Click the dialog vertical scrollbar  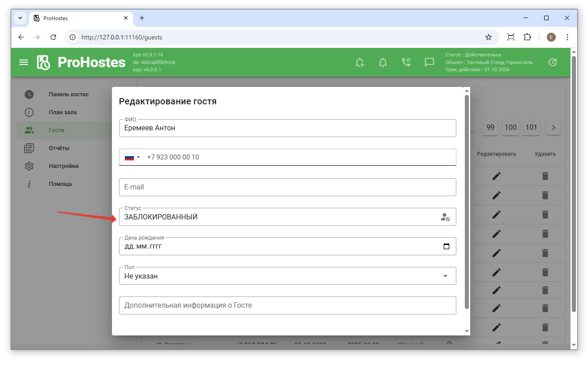tap(467, 202)
